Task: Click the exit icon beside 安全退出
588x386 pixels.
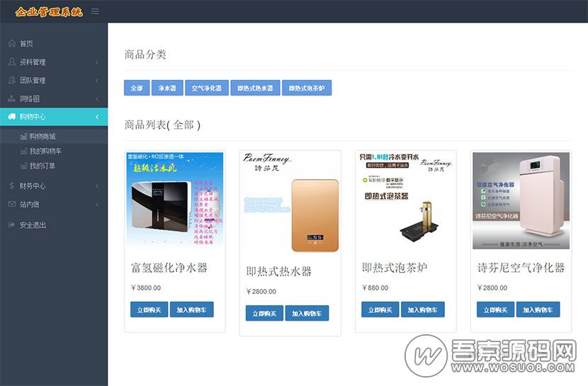Action: 12,225
